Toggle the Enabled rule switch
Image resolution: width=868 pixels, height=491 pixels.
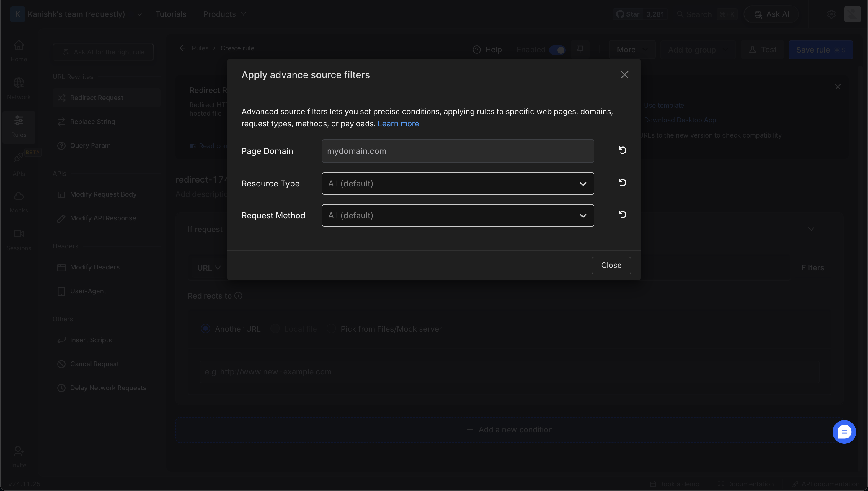[x=557, y=50]
